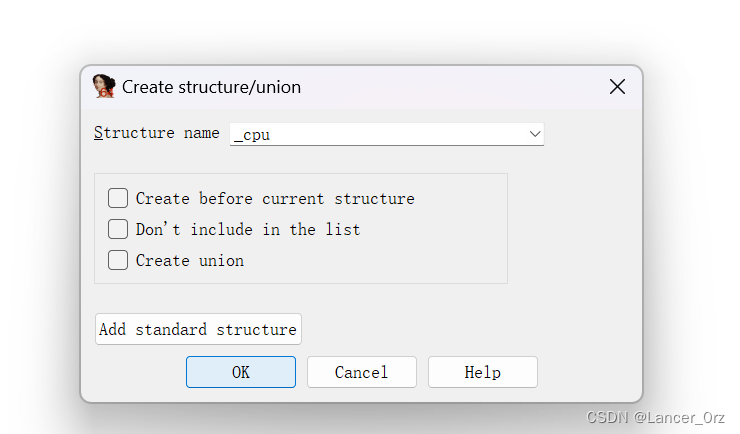Click the _cpu text in the name field
Viewport: 740px width, 434px height.
tap(251, 135)
